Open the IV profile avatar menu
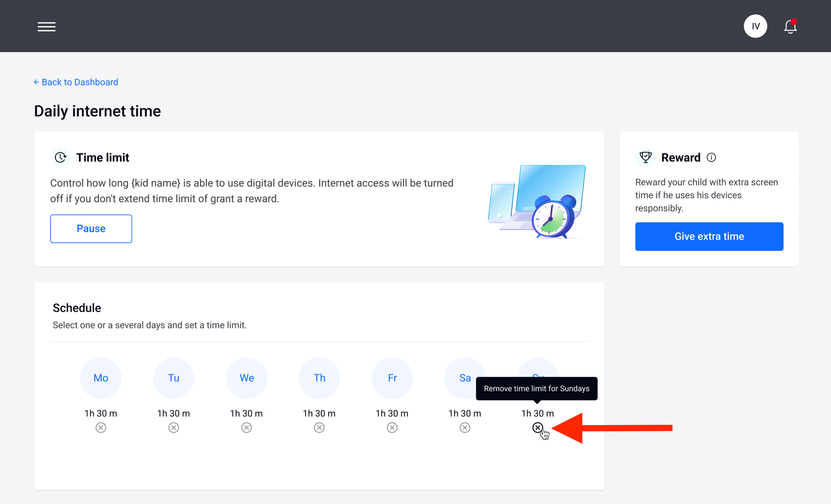The height and width of the screenshot is (504, 831). (755, 26)
